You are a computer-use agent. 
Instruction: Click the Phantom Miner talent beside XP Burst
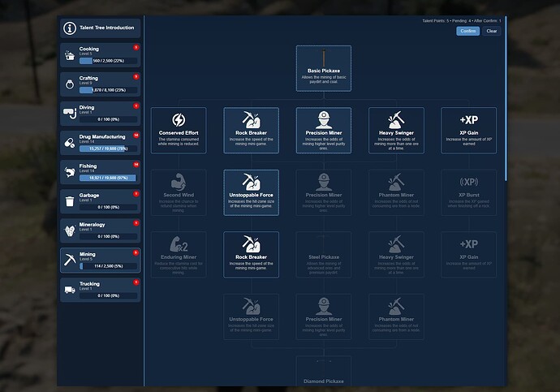[x=396, y=192]
